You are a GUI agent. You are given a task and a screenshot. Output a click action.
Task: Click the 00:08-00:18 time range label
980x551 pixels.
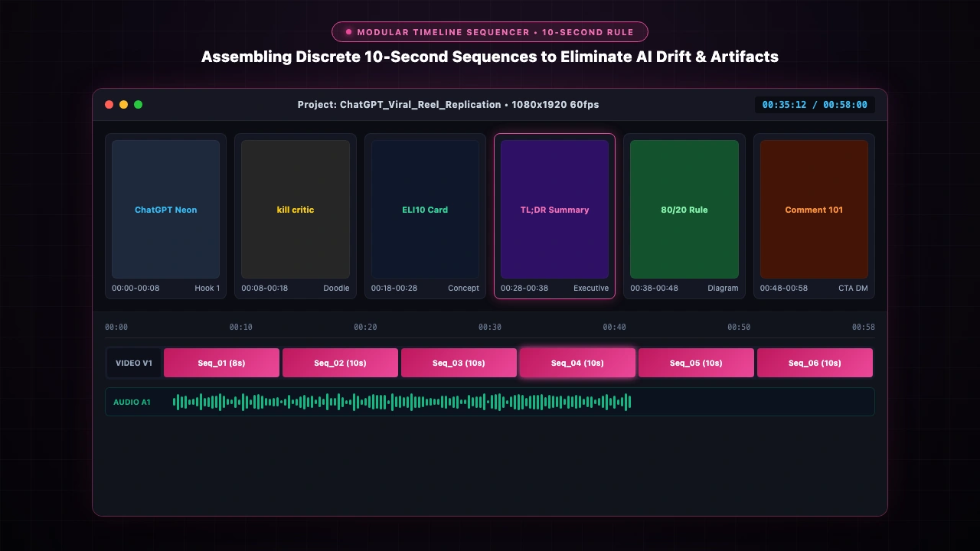click(265, 289)
